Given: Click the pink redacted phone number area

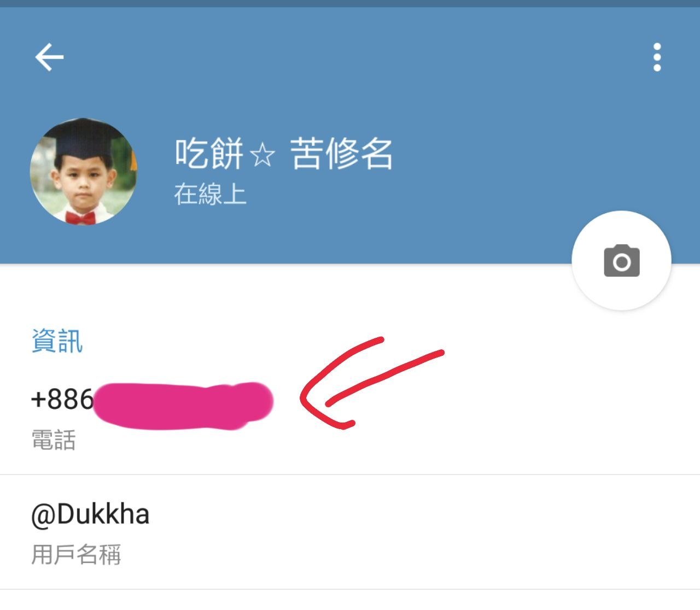Looking at the screenshot, I should tap(183, 406).
